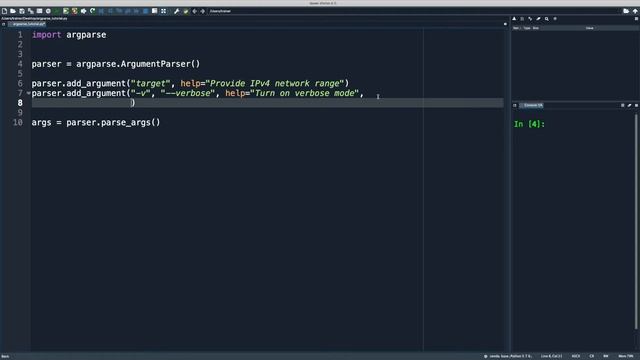Click the conda environment status entry

[508, 356]
